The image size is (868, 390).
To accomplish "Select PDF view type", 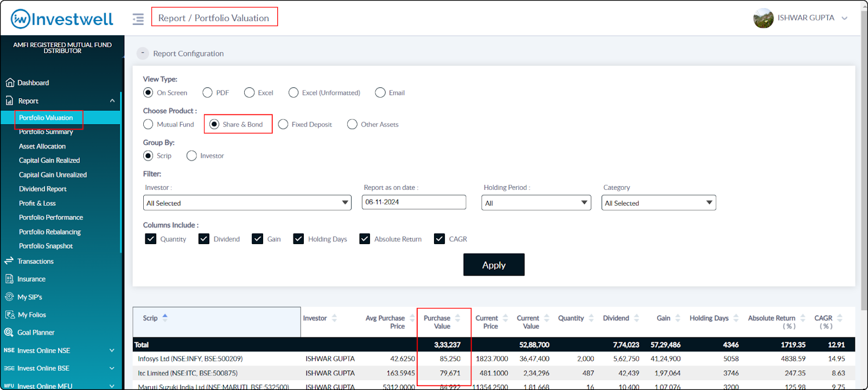I will tap(207, 93).
